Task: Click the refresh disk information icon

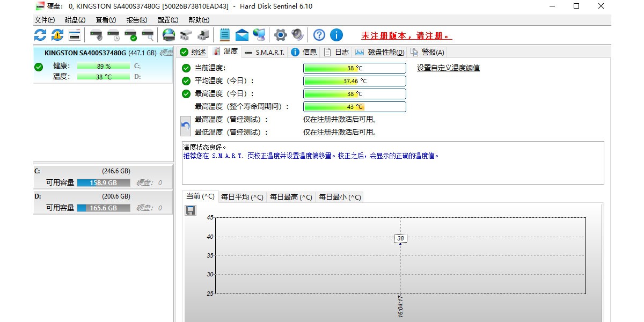Action: tap(40, 35)
